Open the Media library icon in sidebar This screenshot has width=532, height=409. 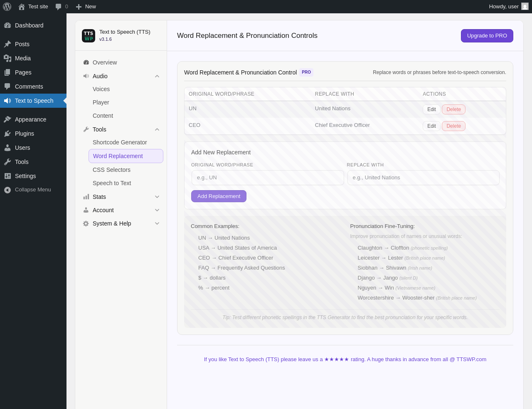click(x=7, y=58)
